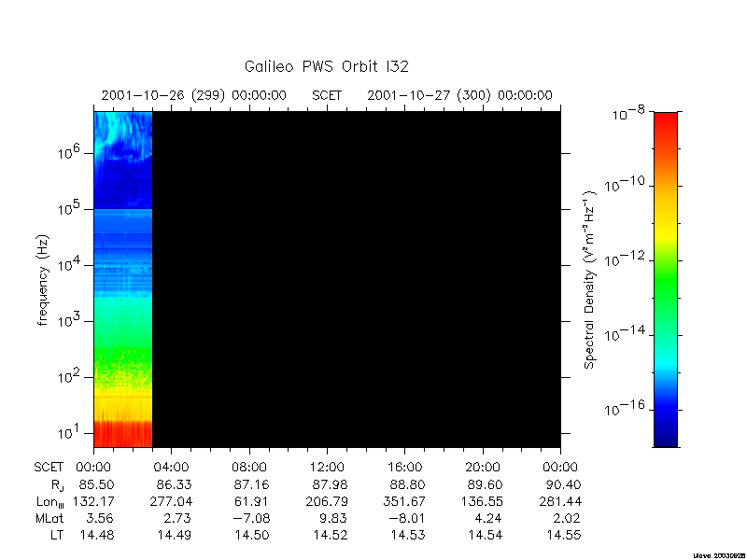Click the Lon III value '61.91'
The image size is (747, 560).
[x=251, y=501]
